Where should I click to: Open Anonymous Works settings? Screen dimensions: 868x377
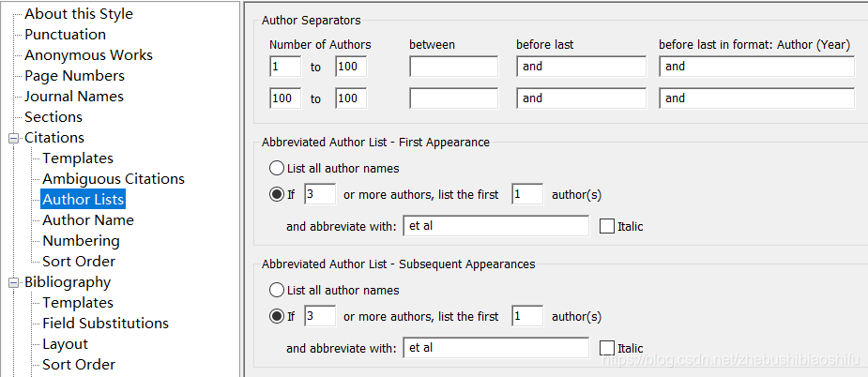[88, 55]
